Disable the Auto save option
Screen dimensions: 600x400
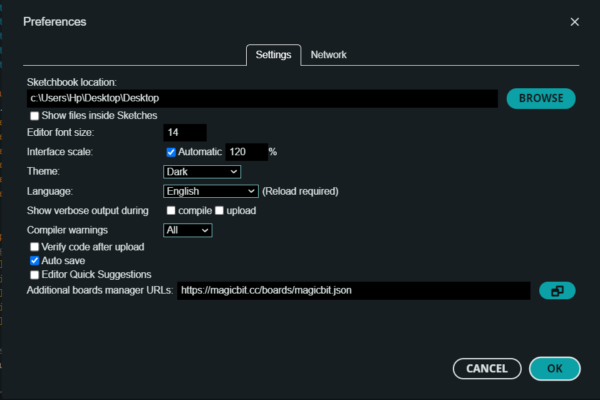point(35,260)
